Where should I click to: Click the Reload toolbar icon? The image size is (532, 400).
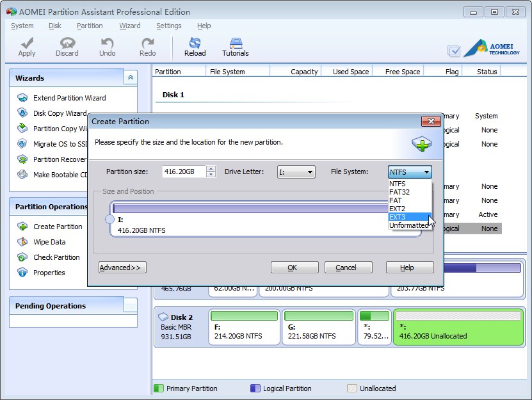(x=195, y=43)
